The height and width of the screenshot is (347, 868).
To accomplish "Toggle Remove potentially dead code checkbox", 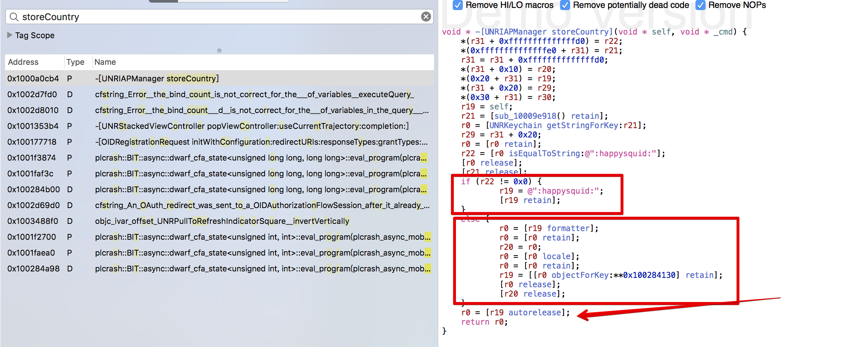I will click(565, 5).
